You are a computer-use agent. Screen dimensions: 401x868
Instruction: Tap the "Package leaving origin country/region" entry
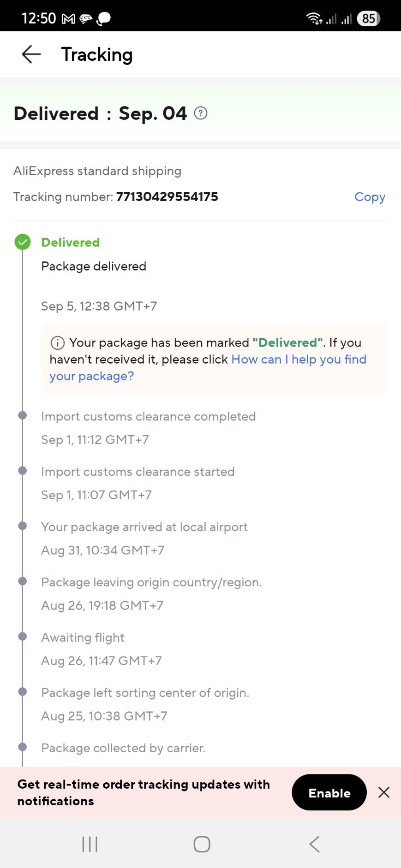(151, 583)
